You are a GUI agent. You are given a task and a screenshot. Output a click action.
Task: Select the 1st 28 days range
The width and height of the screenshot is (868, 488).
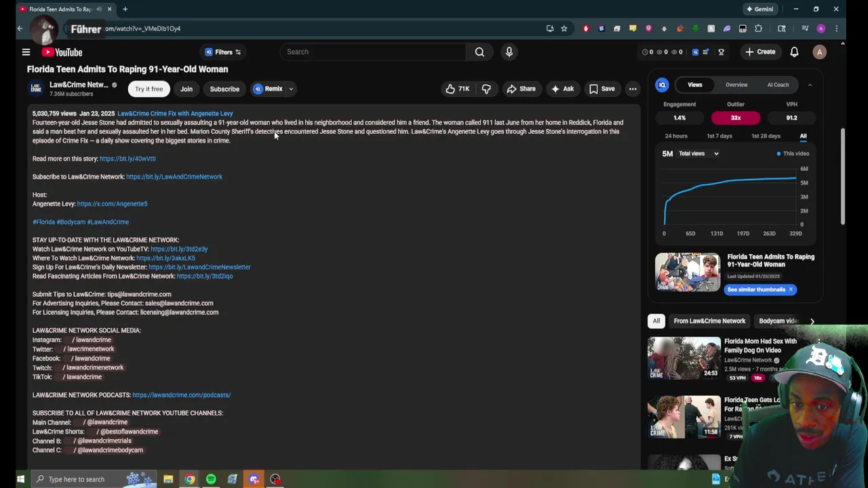[766, 136]
